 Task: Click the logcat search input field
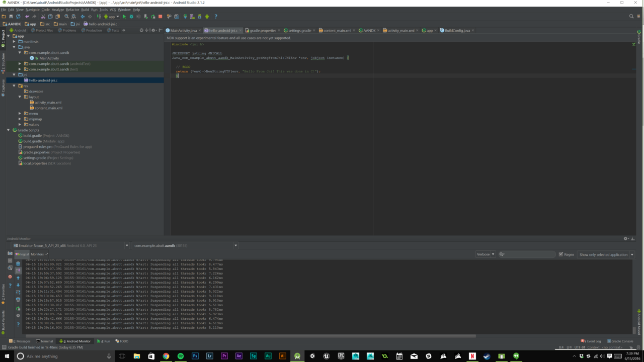coord(530,254)
